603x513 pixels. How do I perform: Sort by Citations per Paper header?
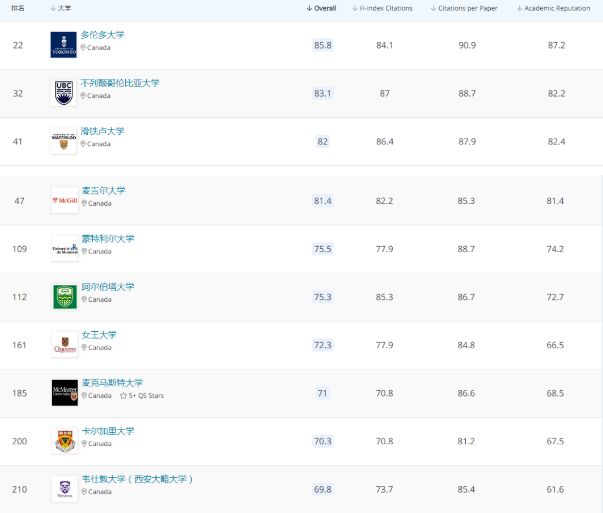tap(464, 8)
